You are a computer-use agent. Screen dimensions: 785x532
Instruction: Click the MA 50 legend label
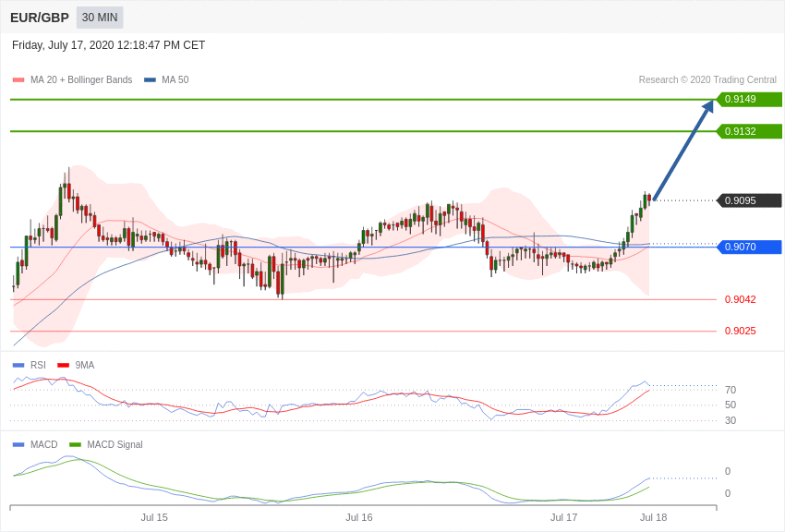click(175, 79)
